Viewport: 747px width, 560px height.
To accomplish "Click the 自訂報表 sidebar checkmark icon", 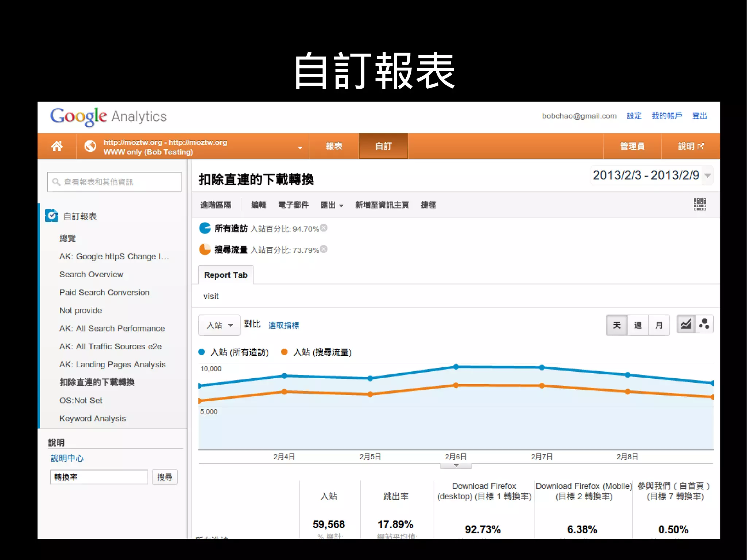I will (x=51, y=216).
